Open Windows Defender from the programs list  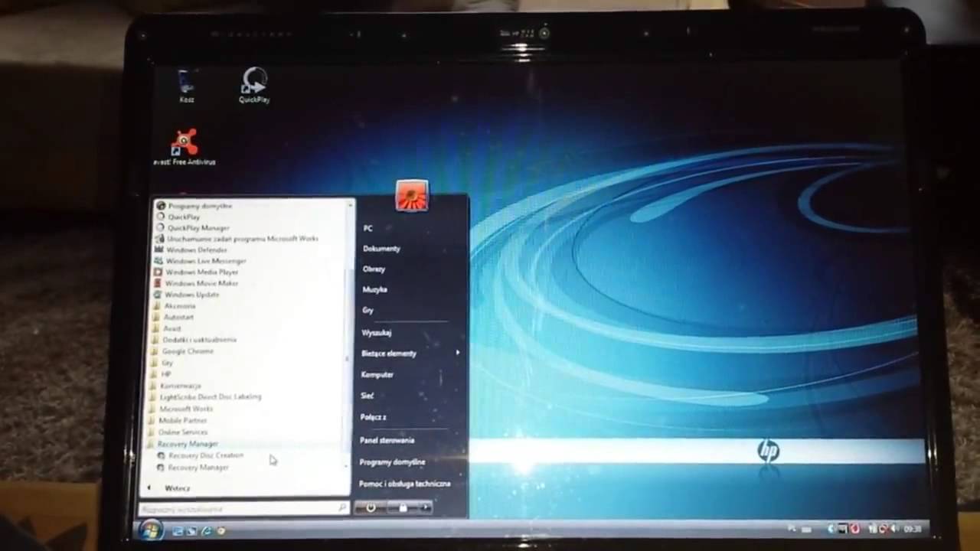click(x=191, y=249)
